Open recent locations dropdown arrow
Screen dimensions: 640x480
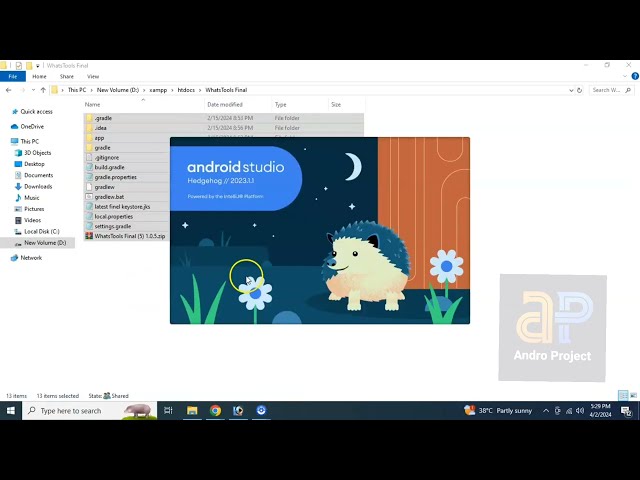(33, 90)
